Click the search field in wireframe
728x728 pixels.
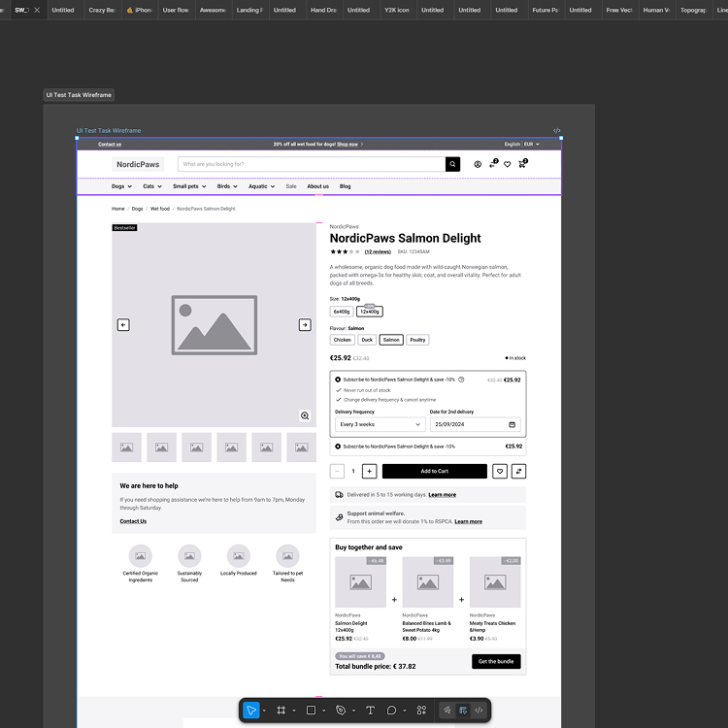pos(312,164)
